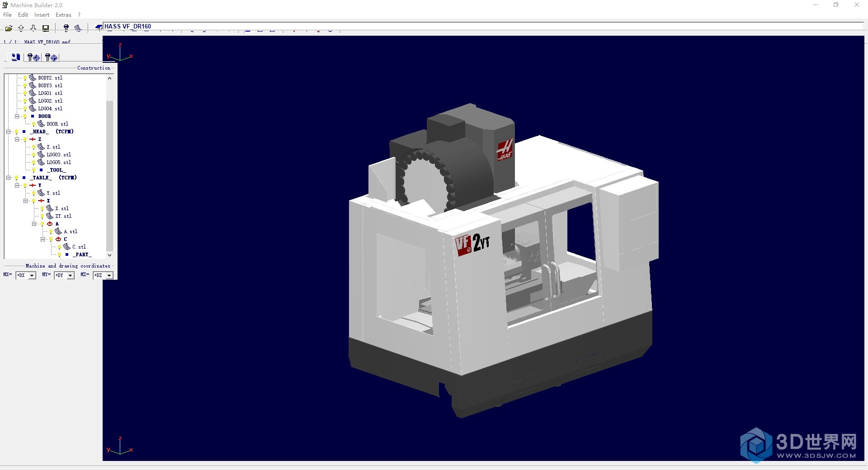
Task: Open the Insert menu
Action: [42, 14]
